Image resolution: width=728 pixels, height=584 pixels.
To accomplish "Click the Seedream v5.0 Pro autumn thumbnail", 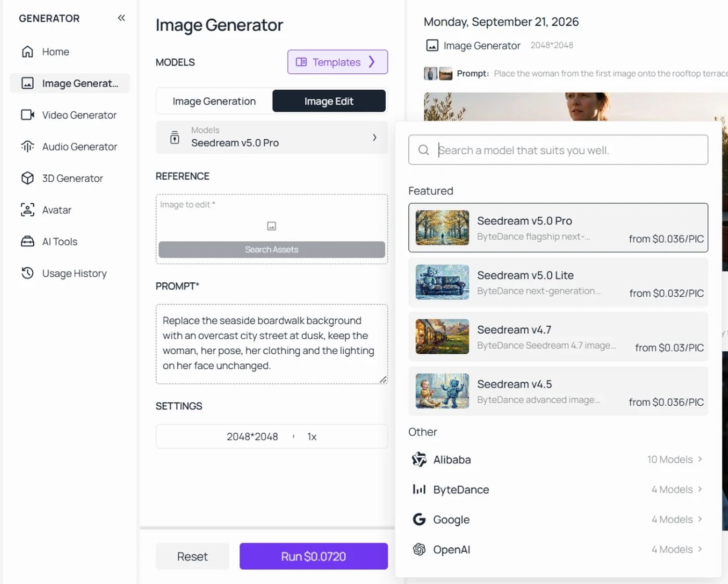I will tap(442, 227).
